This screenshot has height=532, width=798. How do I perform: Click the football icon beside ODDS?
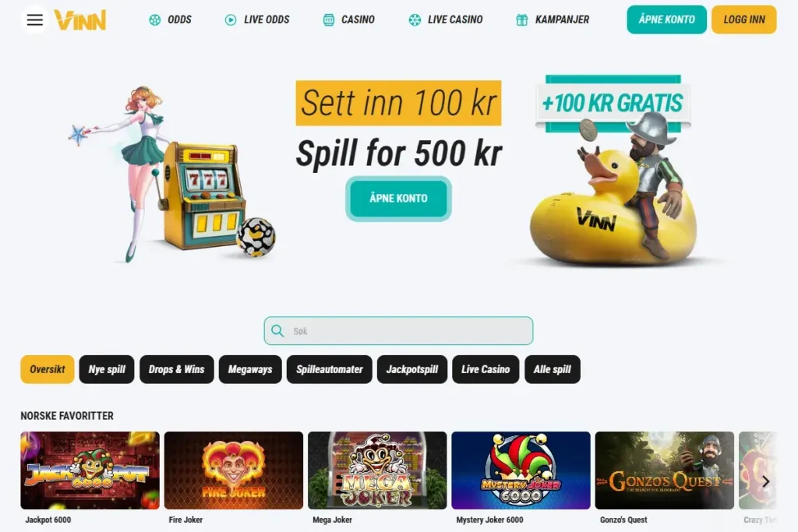click(x=155, y=19)
